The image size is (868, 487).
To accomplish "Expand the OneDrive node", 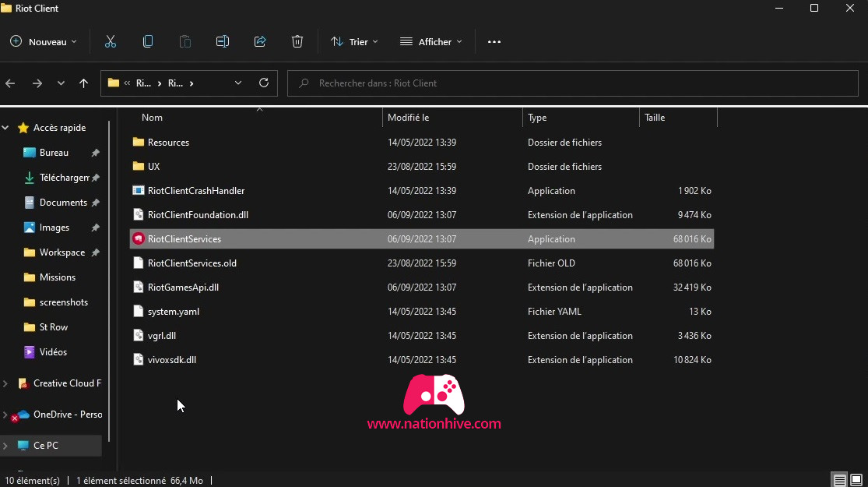I will (5, 415).
